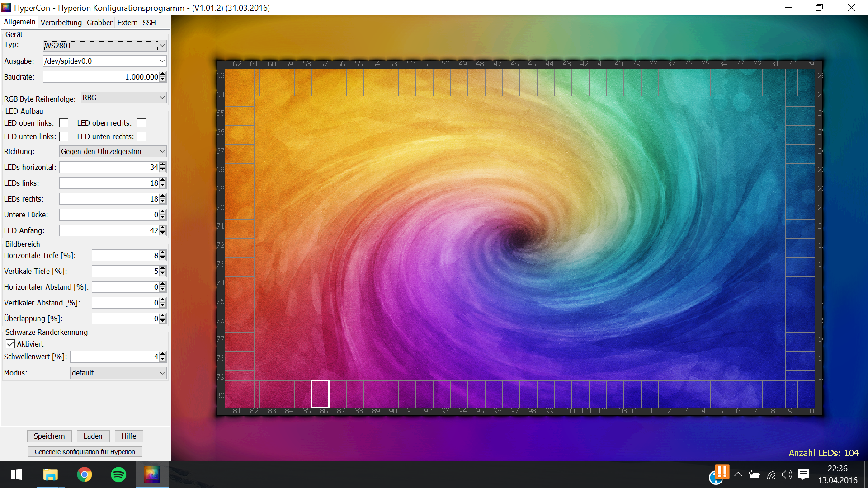Open File Explorer from the taskbar
The image size is (868, 488).
pyautogui.click(x=50, y=474)
